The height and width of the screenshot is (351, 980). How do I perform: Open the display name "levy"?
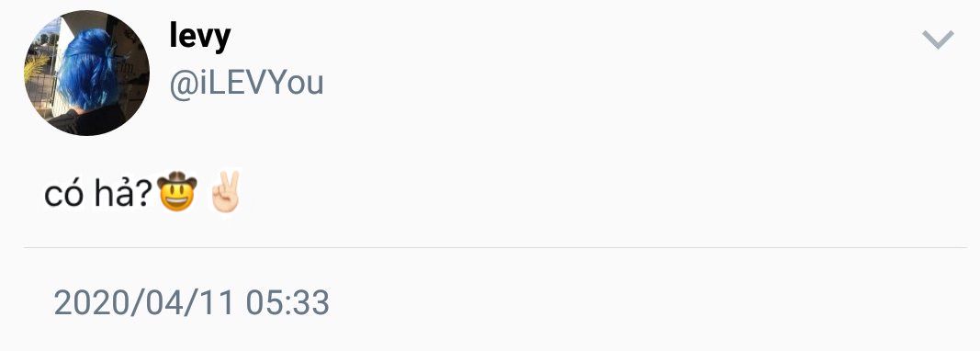coord(200,36)
